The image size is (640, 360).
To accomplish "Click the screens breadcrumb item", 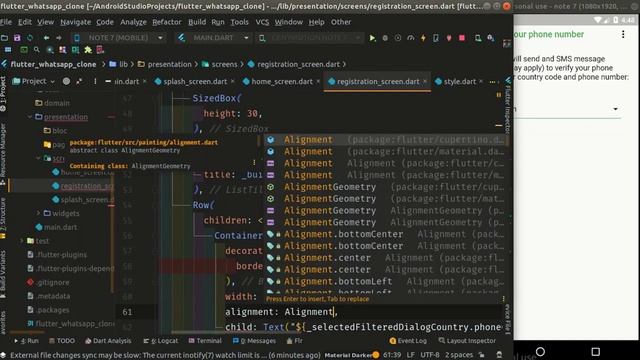I will 220,64.
